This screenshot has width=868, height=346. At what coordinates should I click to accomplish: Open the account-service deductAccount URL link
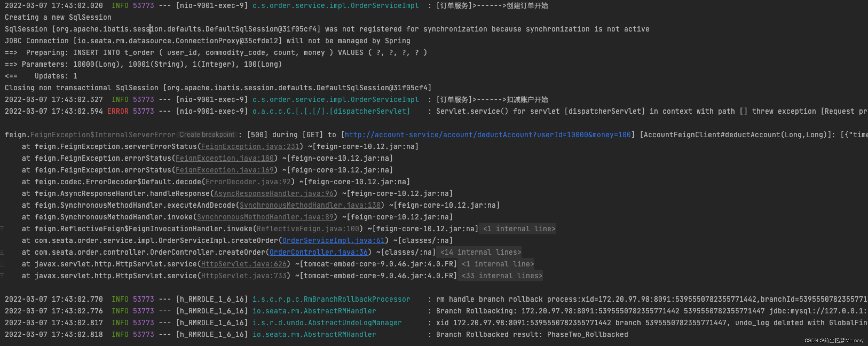click(x=487, y=135)
